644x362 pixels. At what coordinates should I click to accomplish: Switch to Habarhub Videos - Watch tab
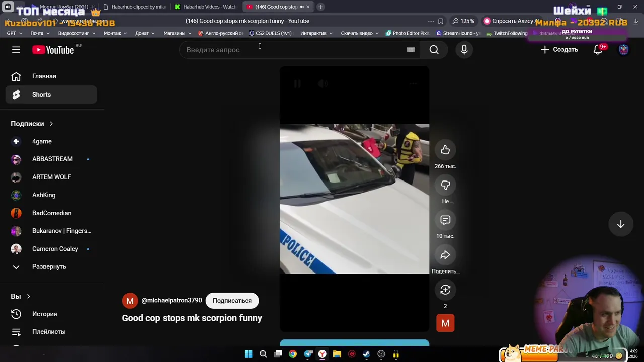coord(205,7)
